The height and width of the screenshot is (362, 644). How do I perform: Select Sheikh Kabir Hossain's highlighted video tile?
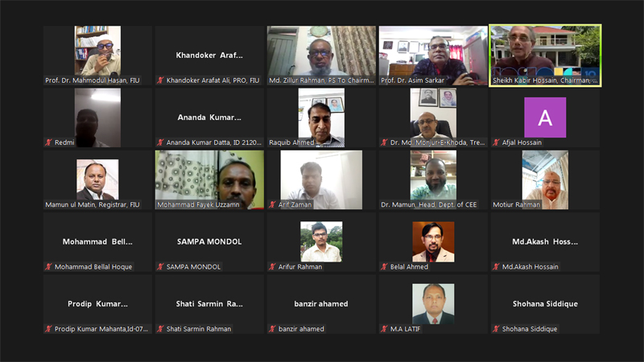pos(545,56)
